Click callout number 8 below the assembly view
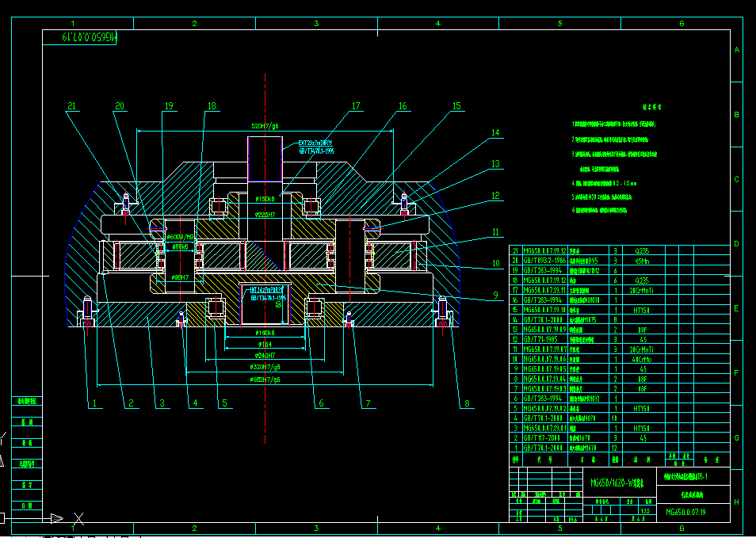The image size is (756, 538). tap(467, 403)
